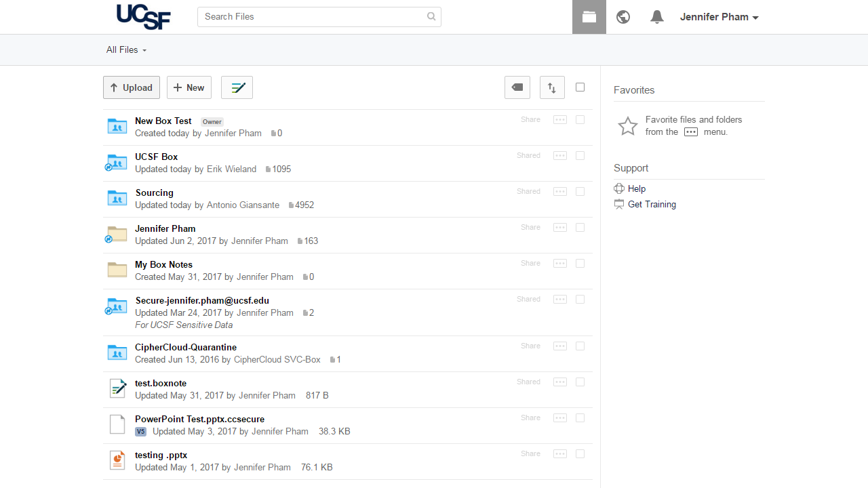
Task: Open more options for Jennifer Pham folder
Action: point(560,228)
